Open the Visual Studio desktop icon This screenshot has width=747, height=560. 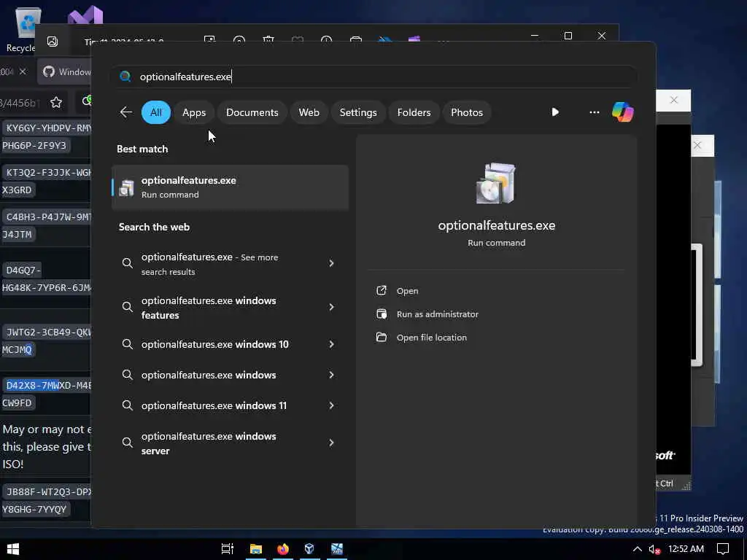pos(85,16)
